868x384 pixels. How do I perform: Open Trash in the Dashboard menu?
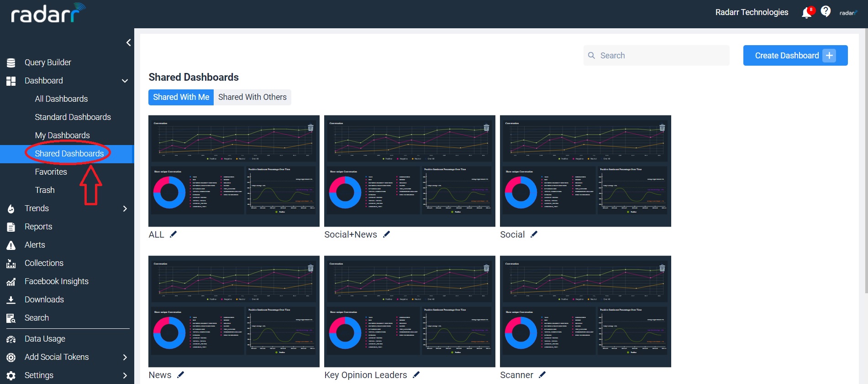click(45, 190)
